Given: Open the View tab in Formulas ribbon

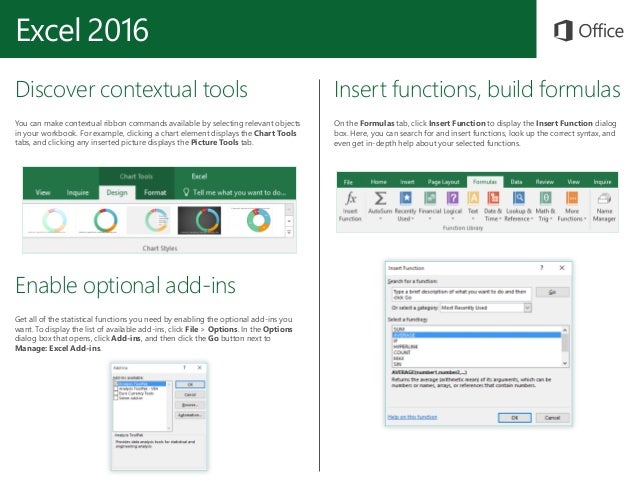Looking at the screenshot, I should [x=573, y=182].
